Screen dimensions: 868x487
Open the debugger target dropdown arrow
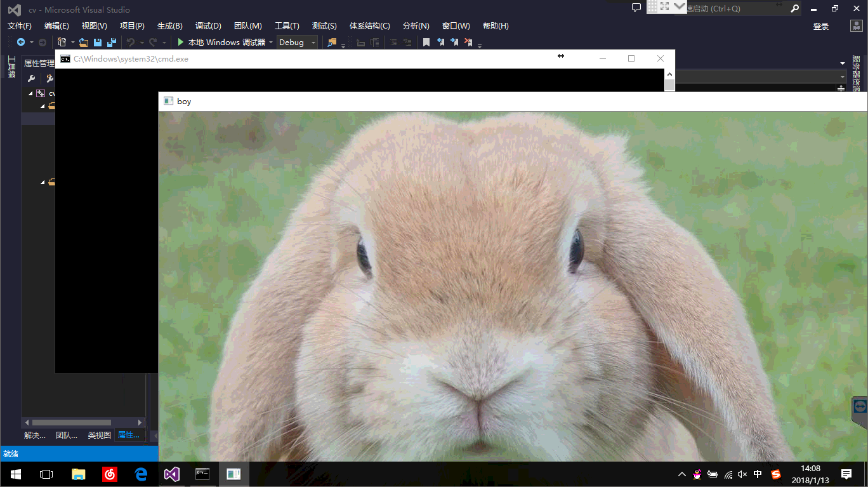coord(271,43)
